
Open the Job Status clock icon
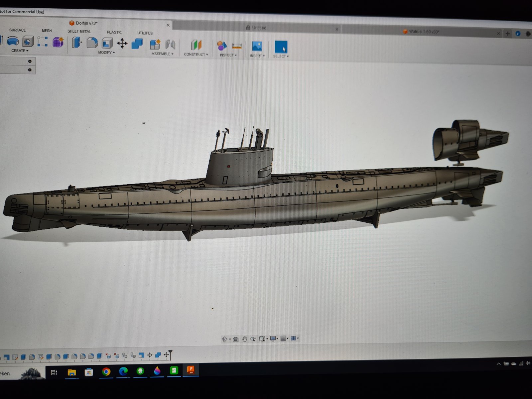click(x=528, y=34)
